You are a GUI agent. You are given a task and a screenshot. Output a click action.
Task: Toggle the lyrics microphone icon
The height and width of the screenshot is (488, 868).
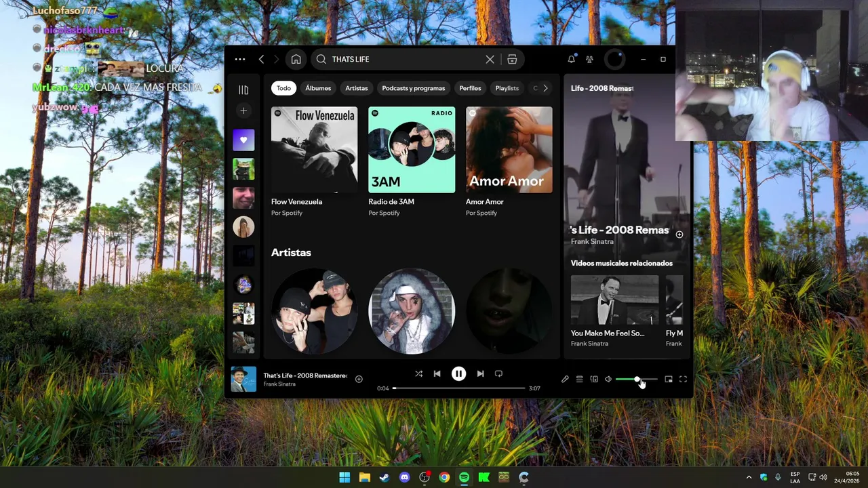click(x=565, y=380)
